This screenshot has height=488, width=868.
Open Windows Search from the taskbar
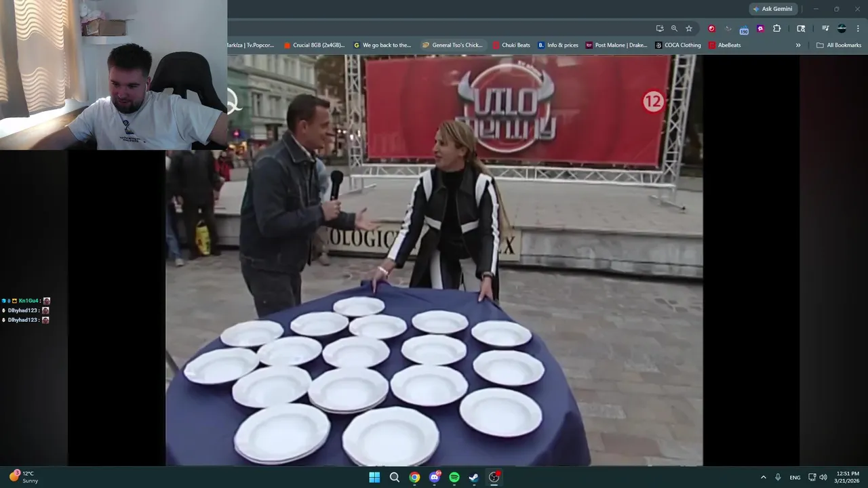click(394, 477)
